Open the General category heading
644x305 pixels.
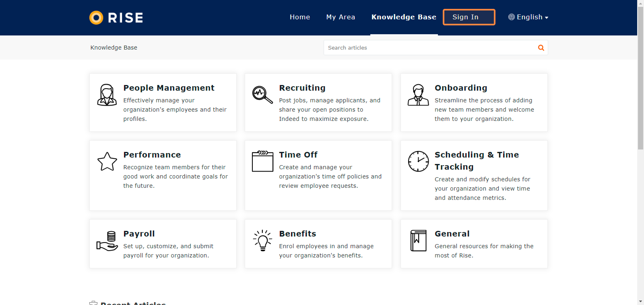pyautogui.click(x=452, y=234)
